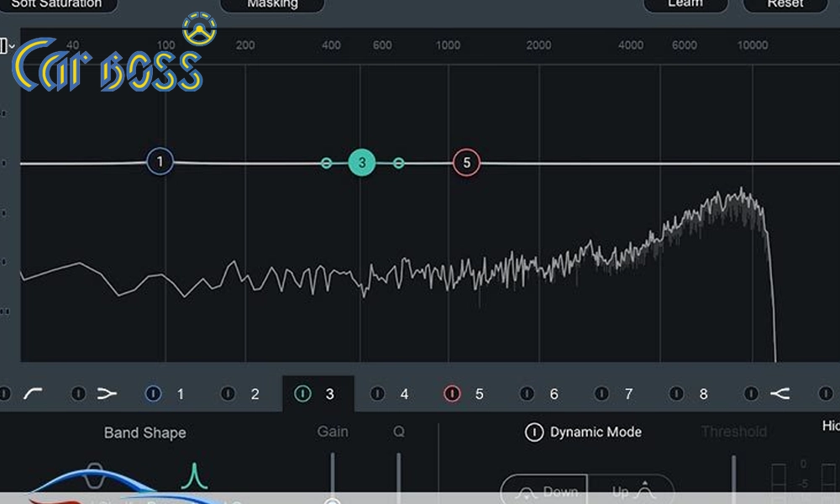Click the Gain slider track
Viewport: 840px width, 504px height.
[333, 474]
